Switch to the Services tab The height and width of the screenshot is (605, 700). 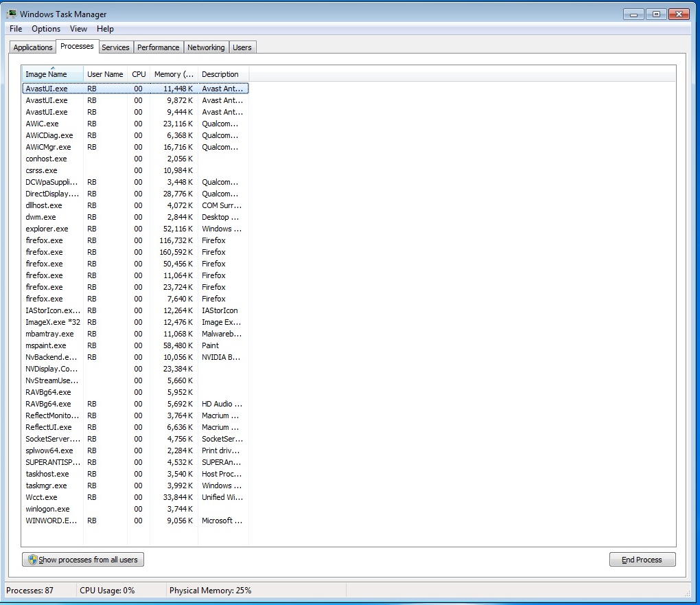(115, 47)
